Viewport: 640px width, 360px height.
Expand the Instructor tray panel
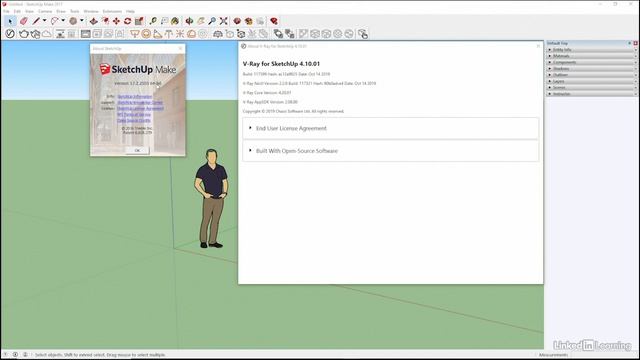pos(591,94)
